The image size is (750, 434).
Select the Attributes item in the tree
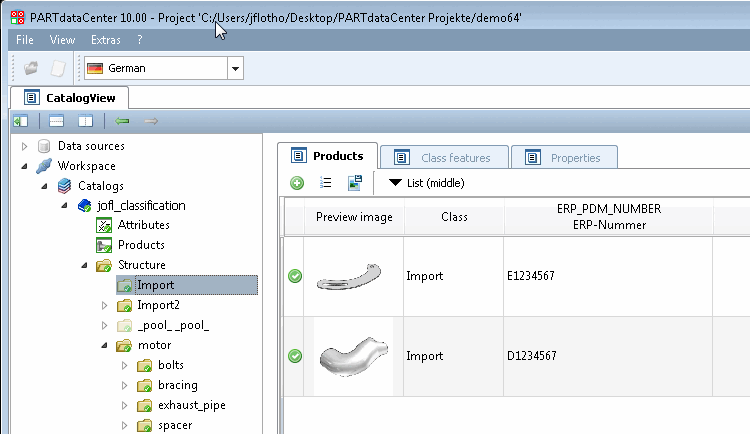pyautogui.click(x=143, y=225)
